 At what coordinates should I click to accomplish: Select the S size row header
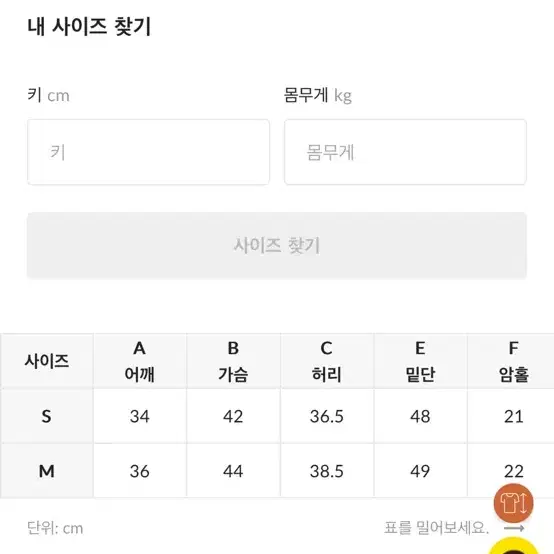click(x=47, y=416)
